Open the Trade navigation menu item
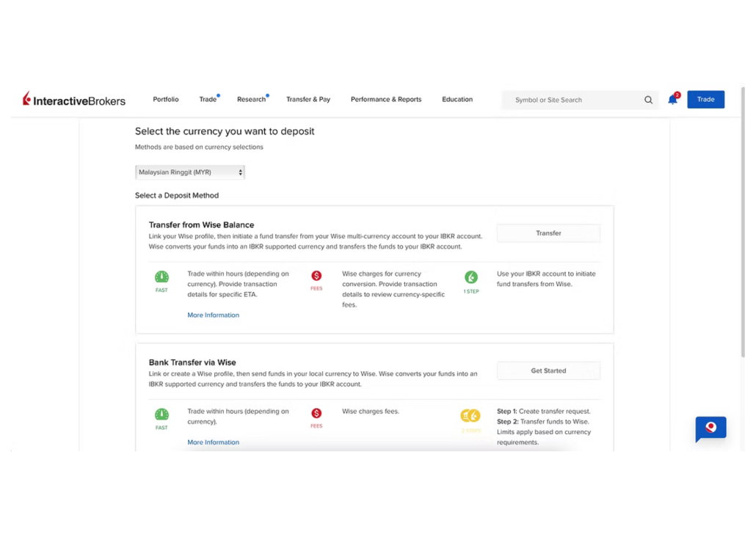This screenshot has height=534, width=756. (x=208, y=99)
